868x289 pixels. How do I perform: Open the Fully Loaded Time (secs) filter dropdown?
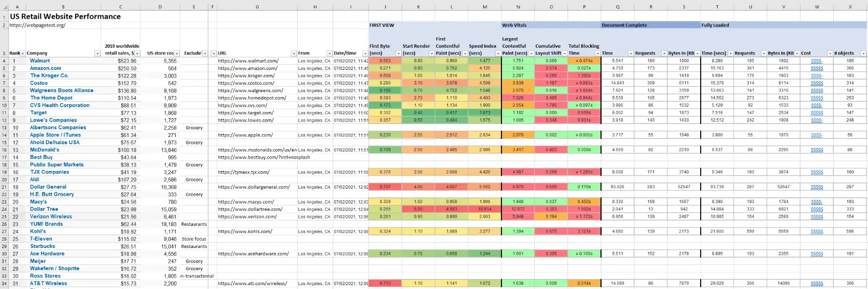[731, 54]
